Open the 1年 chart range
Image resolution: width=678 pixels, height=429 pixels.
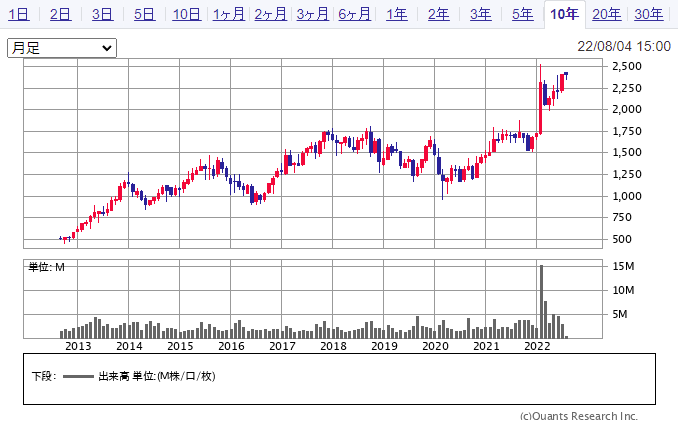[397, 15]
